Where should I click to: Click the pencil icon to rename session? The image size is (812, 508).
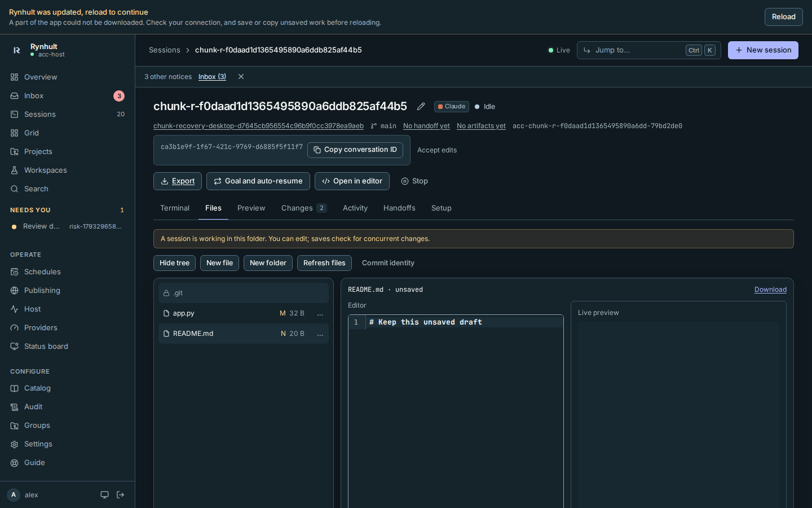click(421, 107)
